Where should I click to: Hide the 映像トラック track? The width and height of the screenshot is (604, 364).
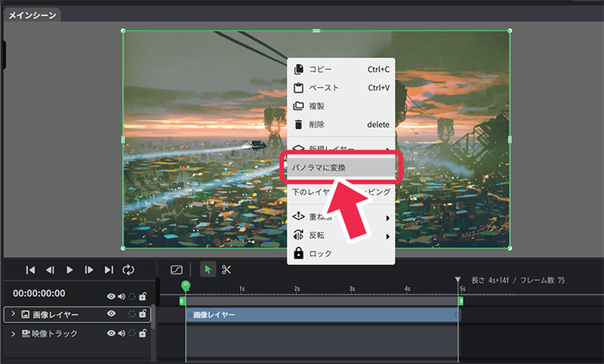111,333
